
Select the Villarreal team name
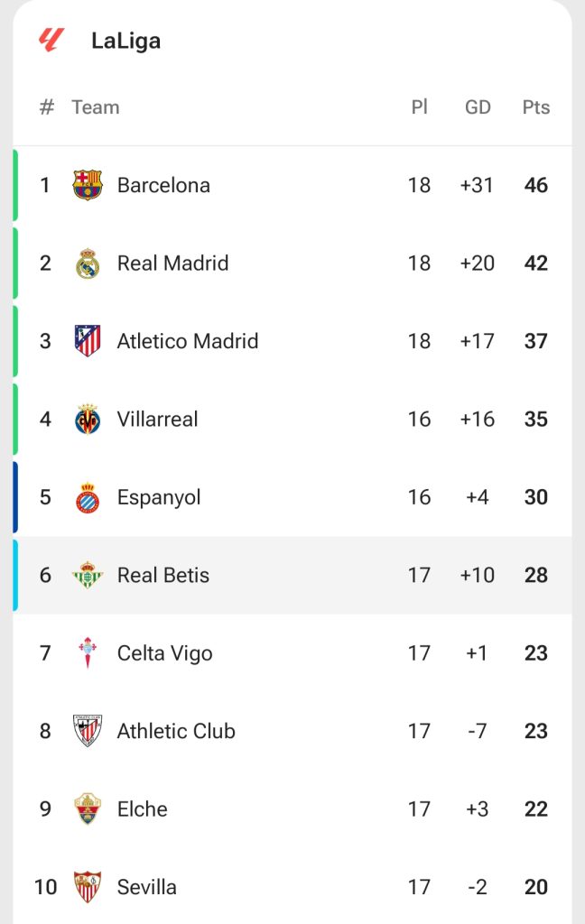[157, 420]
